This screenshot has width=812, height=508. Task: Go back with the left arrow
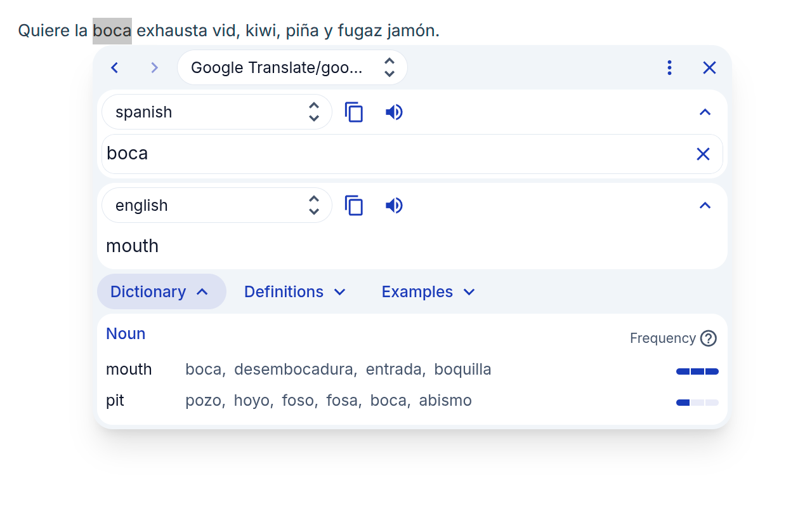(x=115, y=68)
